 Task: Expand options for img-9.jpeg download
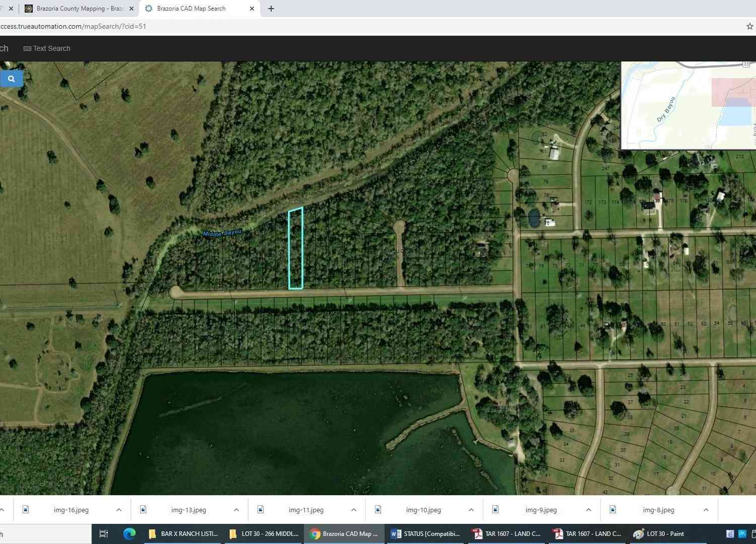pyautogui.click(x=589, y=510)
